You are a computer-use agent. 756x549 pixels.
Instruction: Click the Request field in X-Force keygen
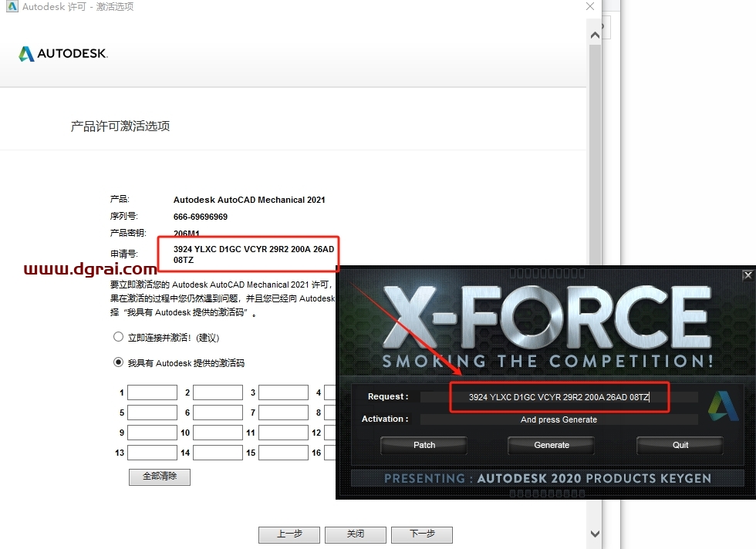pos(559,397)
